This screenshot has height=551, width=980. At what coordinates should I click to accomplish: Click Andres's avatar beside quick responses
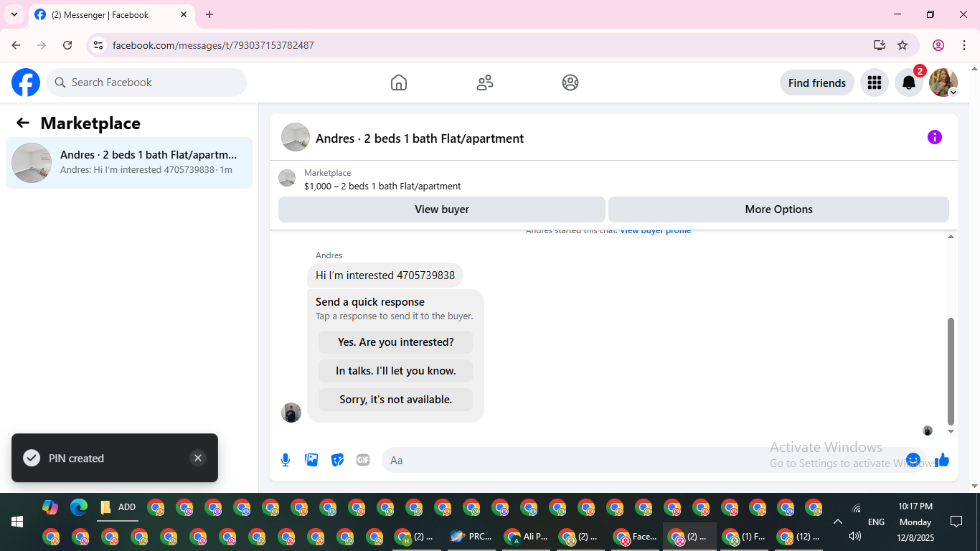click(291, 413)
